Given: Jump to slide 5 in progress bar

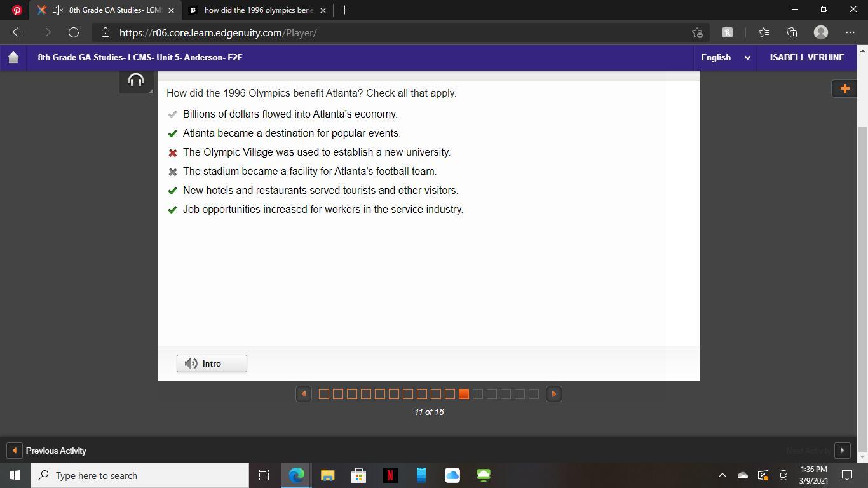Looking at the screenshot, I should pyautogui.click(x=380, y=394).
